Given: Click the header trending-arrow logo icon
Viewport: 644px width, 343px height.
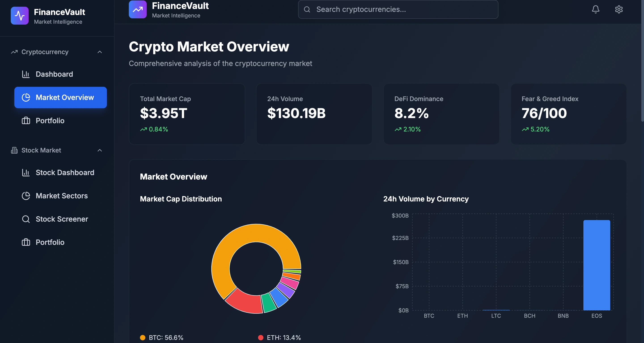Looking at the screenshot, I should coord(138,9).
